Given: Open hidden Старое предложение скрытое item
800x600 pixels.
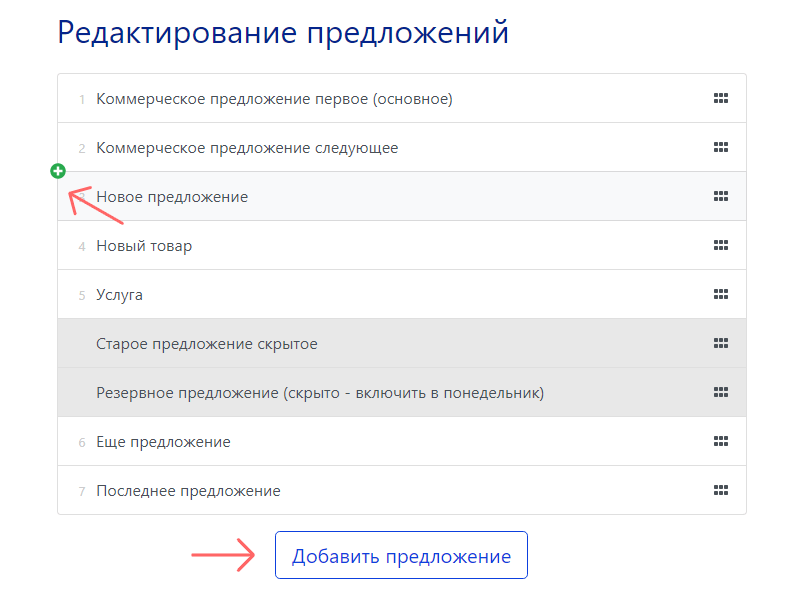Looking at the screenshot, I should [207, 344].
